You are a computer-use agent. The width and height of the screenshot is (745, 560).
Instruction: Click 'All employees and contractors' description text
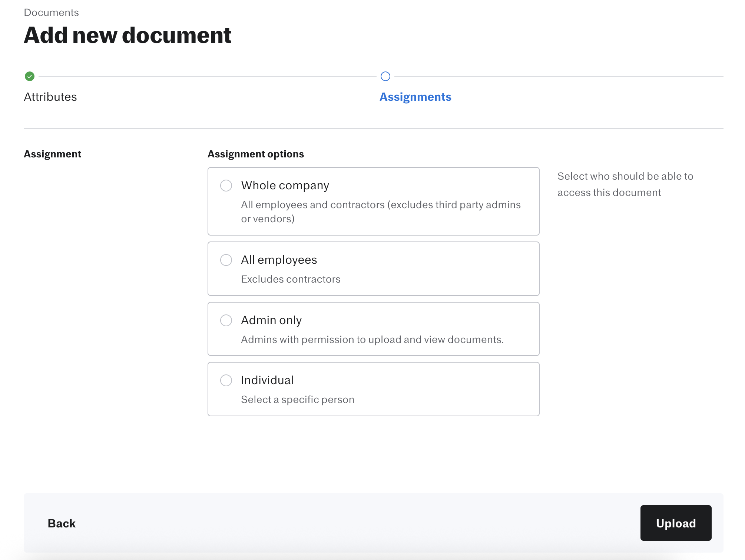(381, 211)
